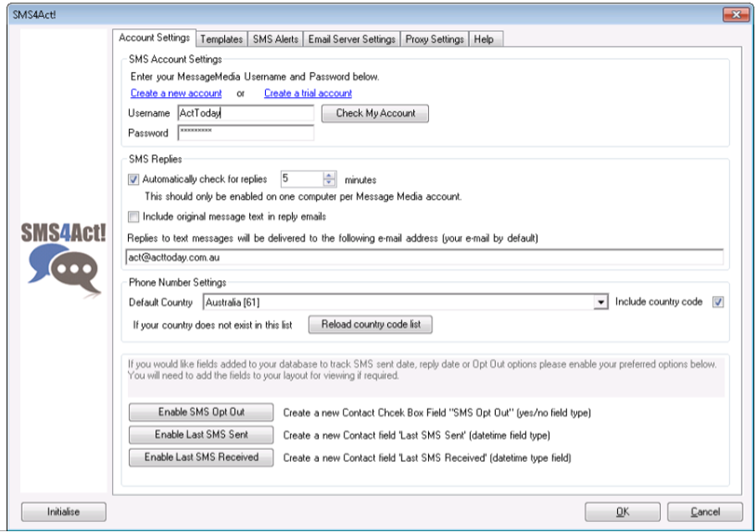Viewport: 756px width, 532px height.
Task: Increase reply check minutes with up arrow
Action: (329, 176)
